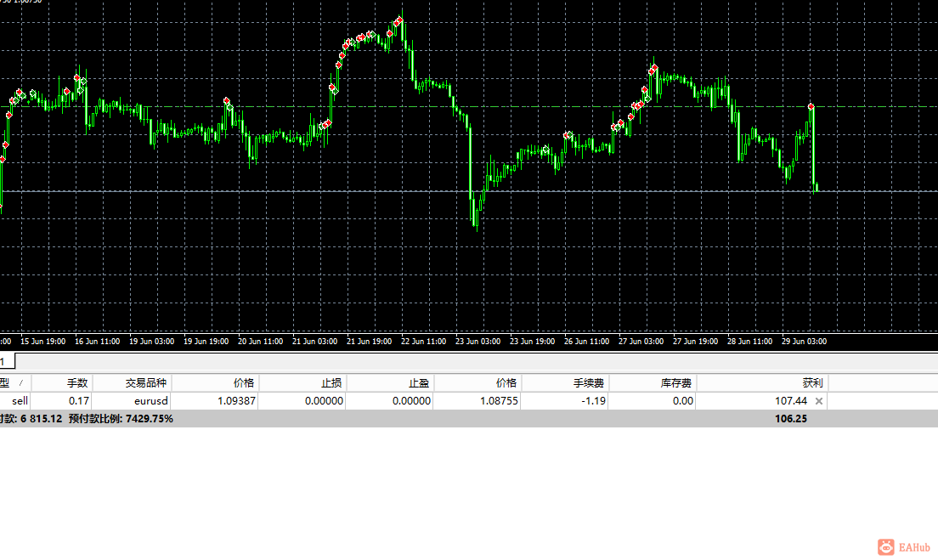Click the 23 Jun 19:00 time label

tap(533, 342)
